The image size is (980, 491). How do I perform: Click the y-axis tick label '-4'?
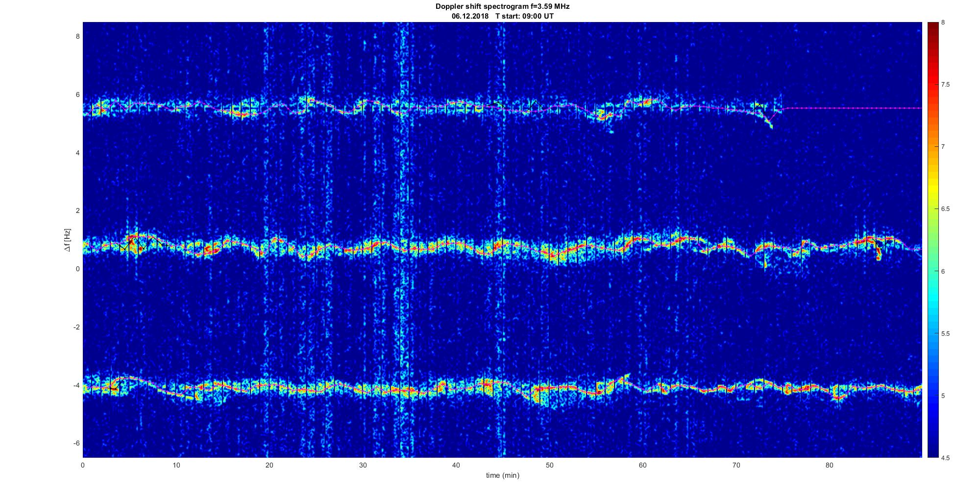(76, 385)
